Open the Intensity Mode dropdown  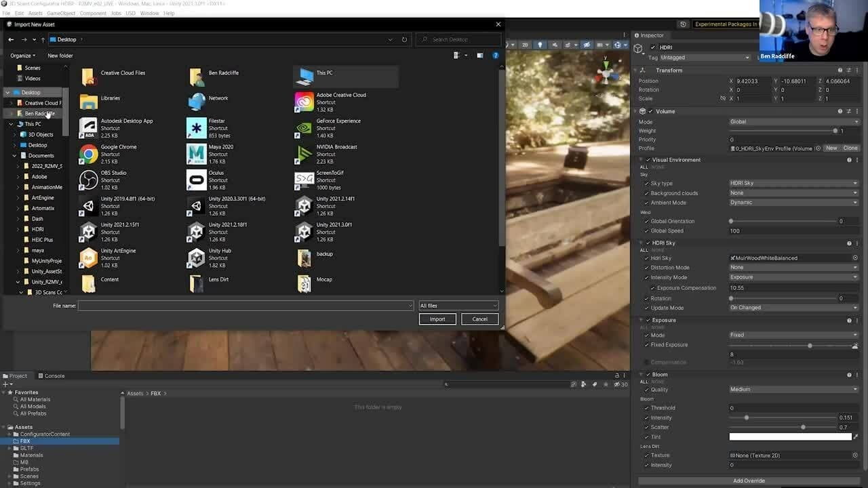tap(794, 277)
